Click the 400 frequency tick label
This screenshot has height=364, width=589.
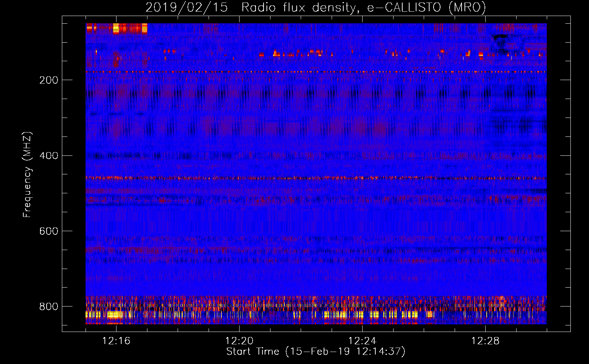click(49, 156)
